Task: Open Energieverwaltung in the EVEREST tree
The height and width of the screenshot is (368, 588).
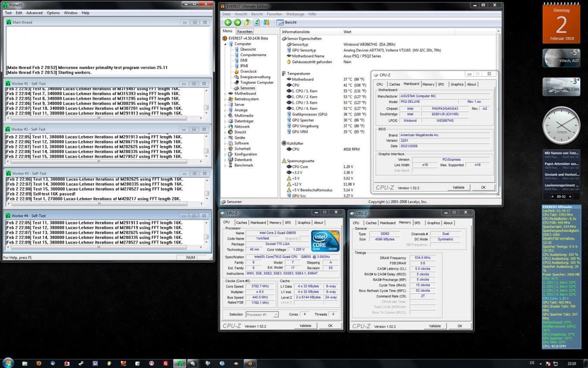Action: (x=255, y=77)
